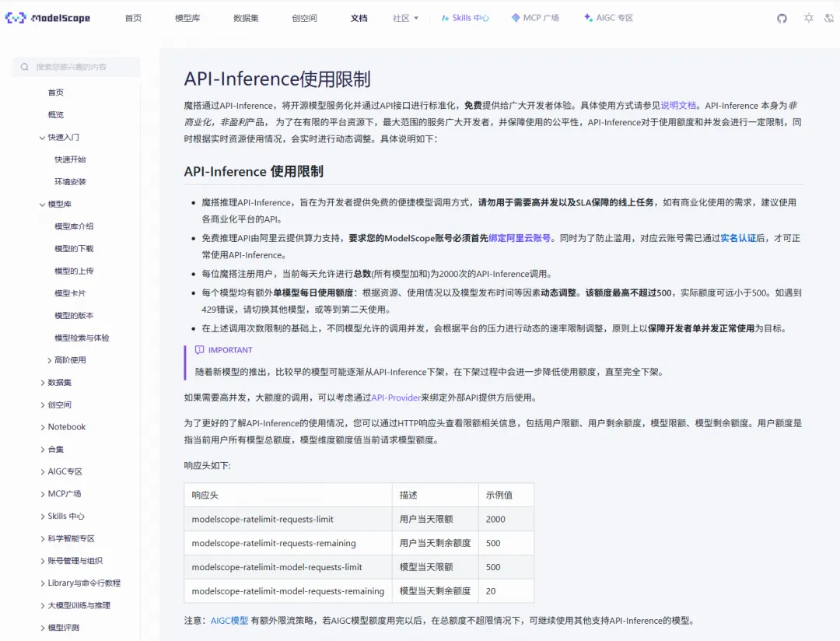Open the GitHub icon link
The height and width of the screenshot is (641, 840).
click(x=782, y=18)
